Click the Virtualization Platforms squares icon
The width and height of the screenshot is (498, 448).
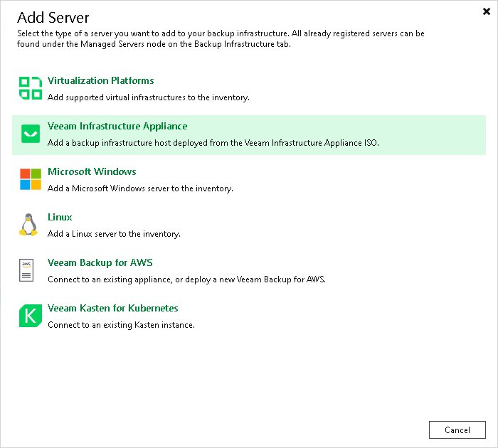[31, 88]
